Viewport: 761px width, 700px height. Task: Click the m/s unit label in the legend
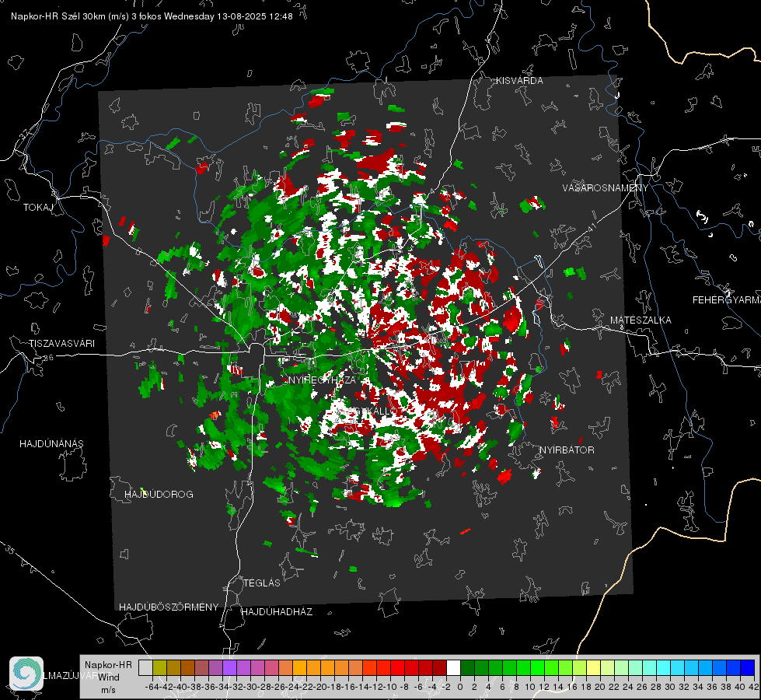point(108,690)
